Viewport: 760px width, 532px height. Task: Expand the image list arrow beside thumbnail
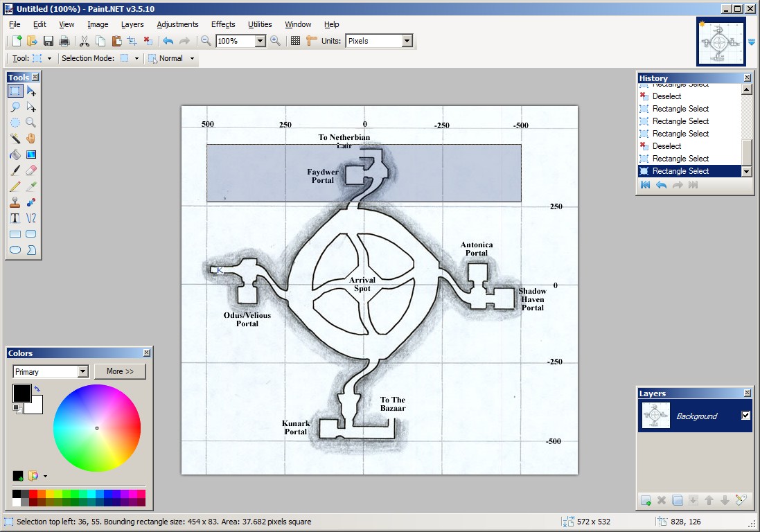(x=752, y=43)
